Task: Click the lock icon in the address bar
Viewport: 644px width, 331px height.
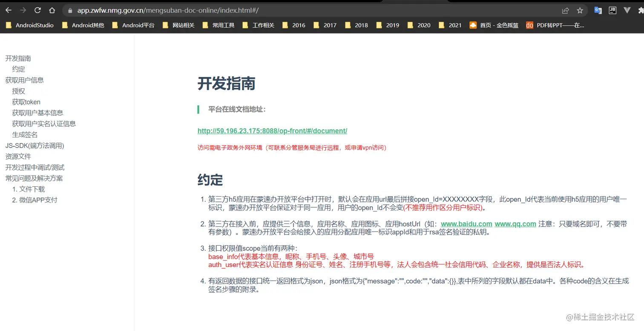Action: [x=71, y=10]
